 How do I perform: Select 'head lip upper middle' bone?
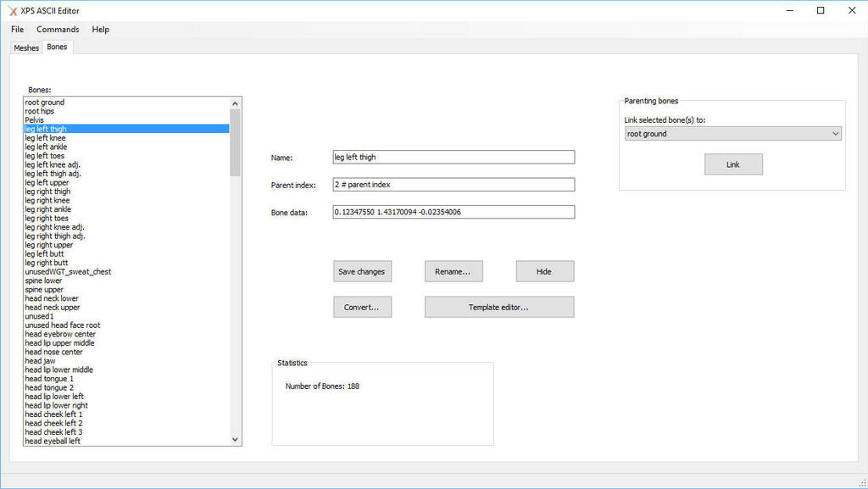[x=126, y=343]
